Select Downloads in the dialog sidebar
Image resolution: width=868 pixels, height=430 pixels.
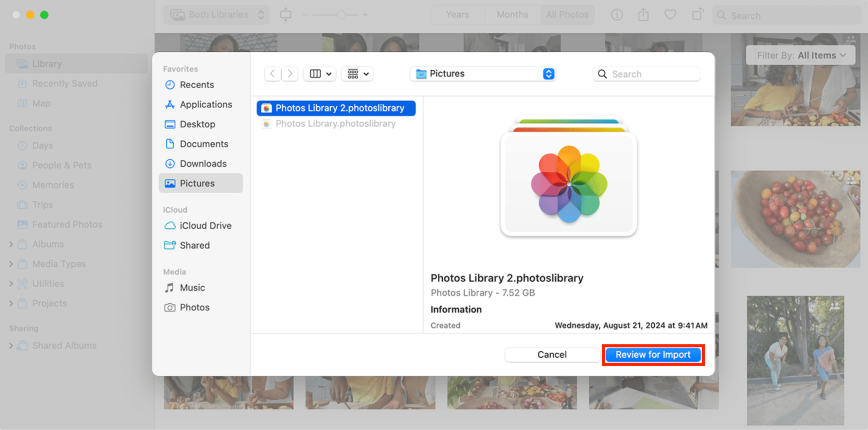[x=203, y=163]
